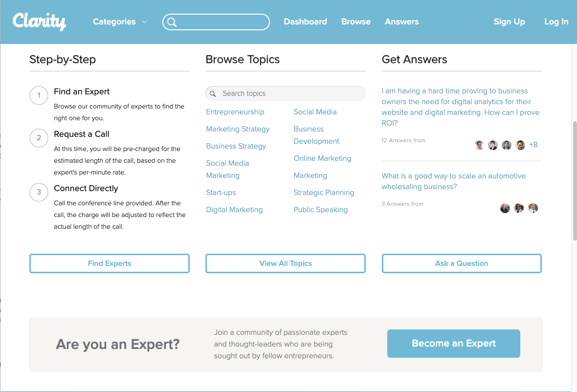Click first avatar on the ROI question

coord(479,145)
